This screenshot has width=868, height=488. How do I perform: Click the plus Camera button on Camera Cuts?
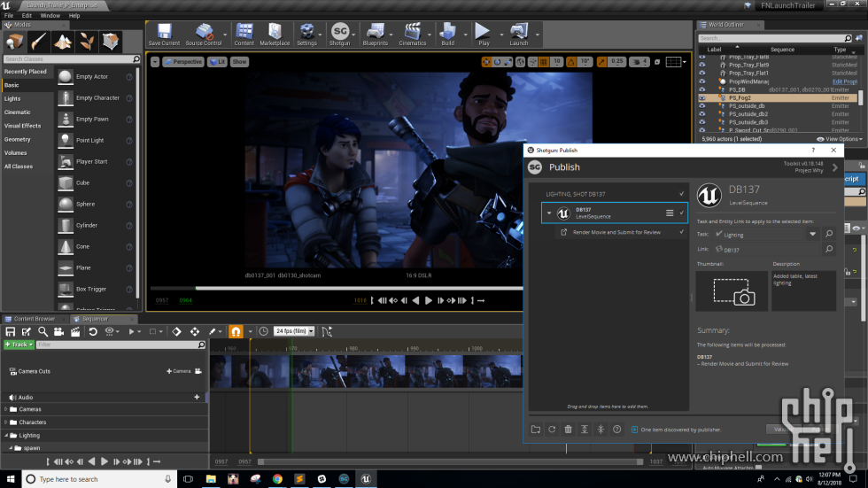click(x=178, y=371)
